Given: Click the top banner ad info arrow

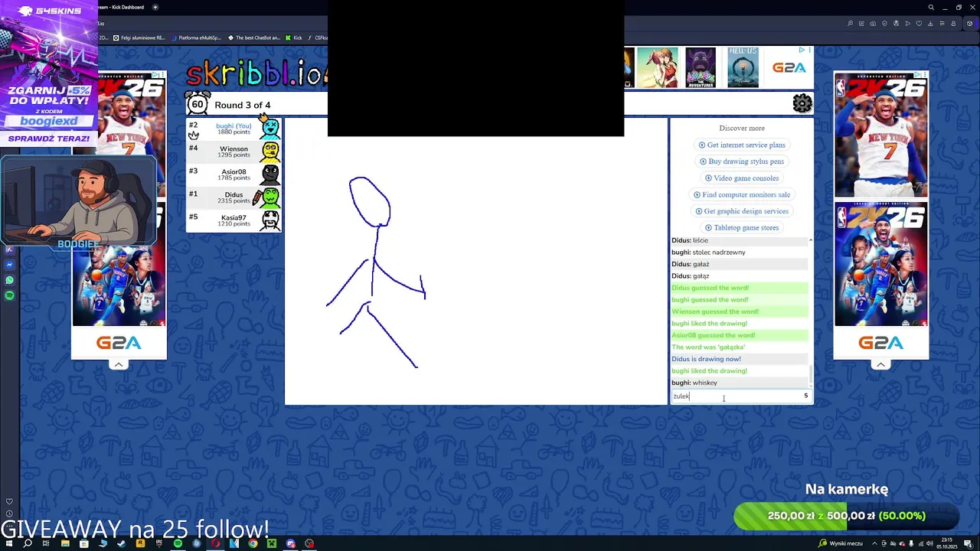Looking at the screenshot, I should tap(802, 50).
